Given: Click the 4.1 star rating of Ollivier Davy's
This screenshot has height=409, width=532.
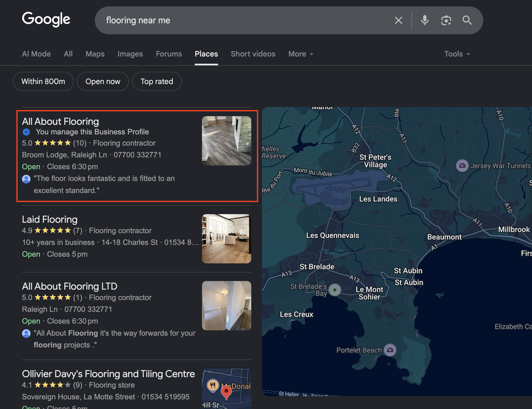Looking at the screenshot, I should [53, 385].
